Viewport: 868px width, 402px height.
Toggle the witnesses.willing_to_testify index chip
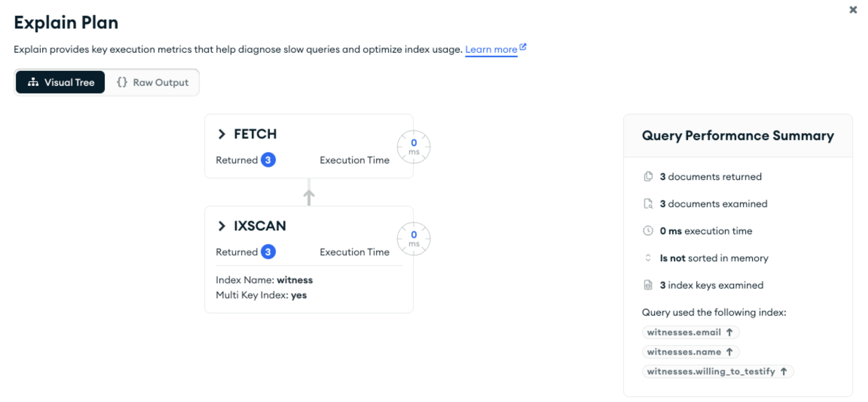[x=718, y=372]
